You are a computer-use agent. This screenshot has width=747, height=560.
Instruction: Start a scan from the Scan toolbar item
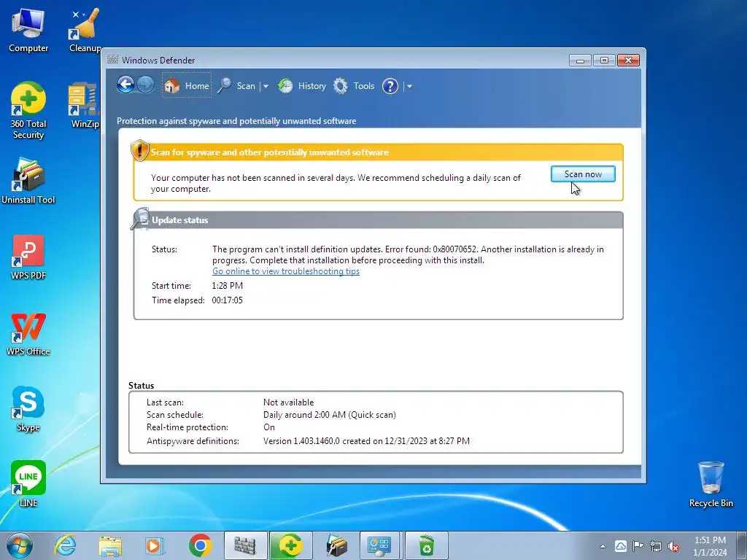click(237, 86)
